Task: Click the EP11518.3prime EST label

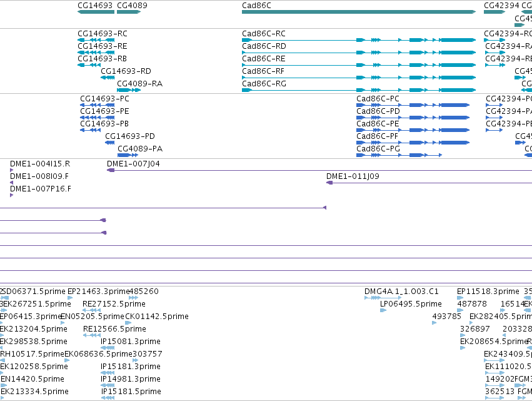Action: coord(488,292)
